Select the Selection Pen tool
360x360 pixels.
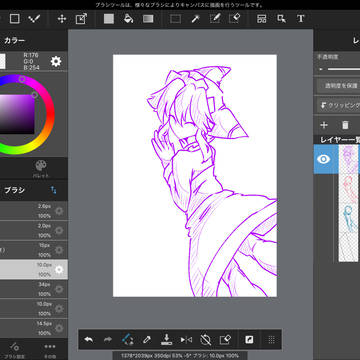215,19
